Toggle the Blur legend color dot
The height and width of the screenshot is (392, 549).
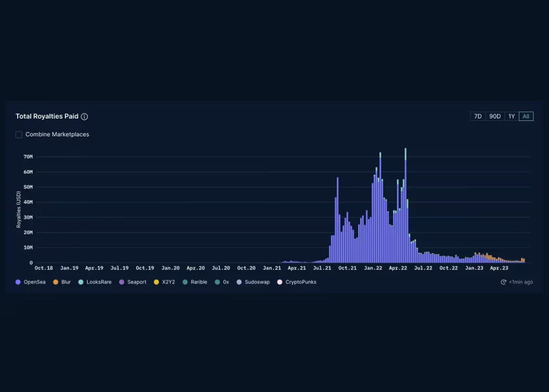[55, 282]
